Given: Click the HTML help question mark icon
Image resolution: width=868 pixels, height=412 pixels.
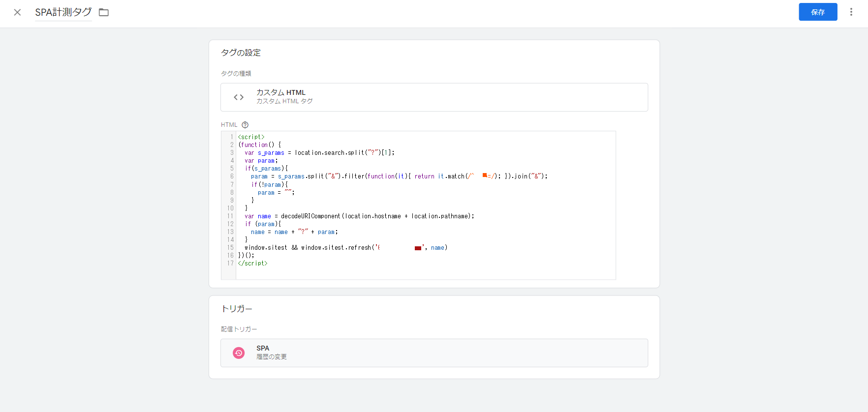Looking at the screenshot, I should [245, 125].
